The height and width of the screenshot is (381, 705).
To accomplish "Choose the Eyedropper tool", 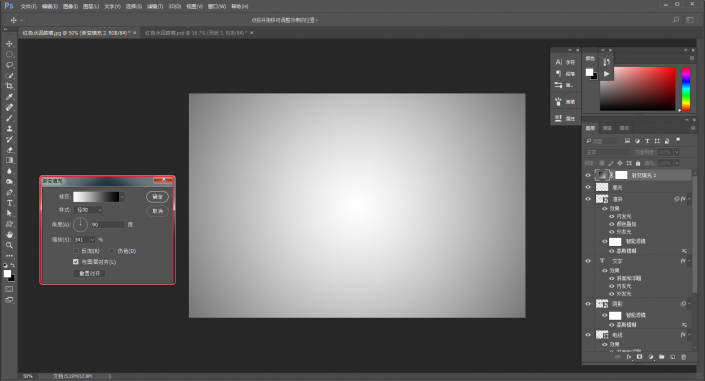I will tap(9, 97).
